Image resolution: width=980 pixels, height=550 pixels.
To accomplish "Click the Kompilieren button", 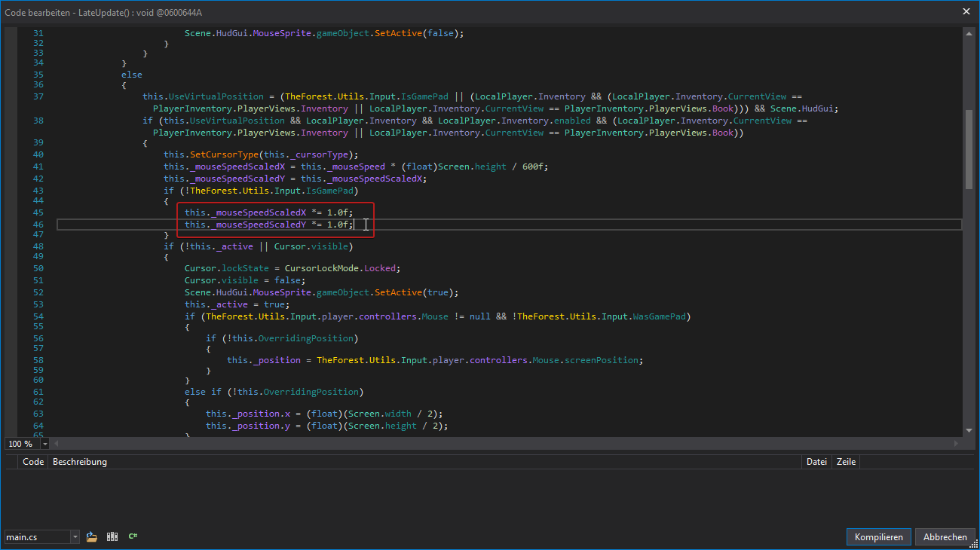I will click(x=879, y=537).
